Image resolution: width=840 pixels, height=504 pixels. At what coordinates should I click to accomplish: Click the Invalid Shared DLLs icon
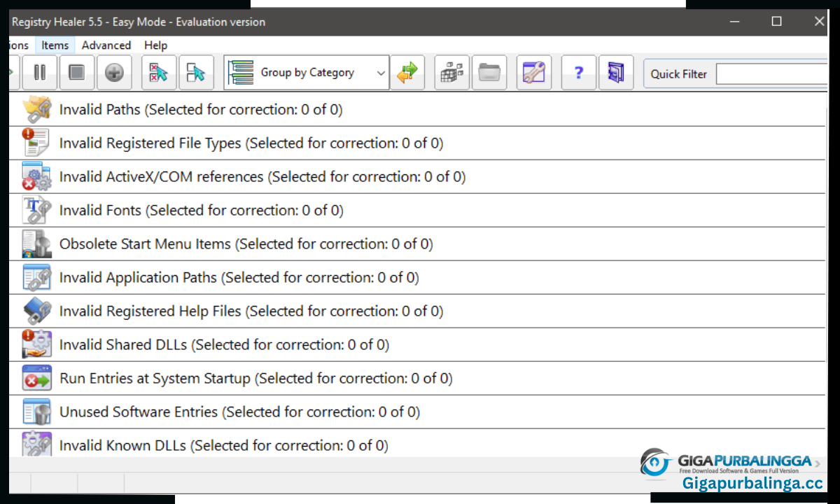(x=36, y=344)
